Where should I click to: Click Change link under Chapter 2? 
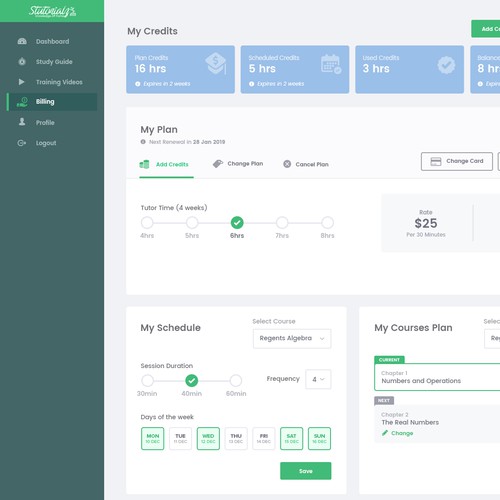pyautogui.click(x=402, y=433)
